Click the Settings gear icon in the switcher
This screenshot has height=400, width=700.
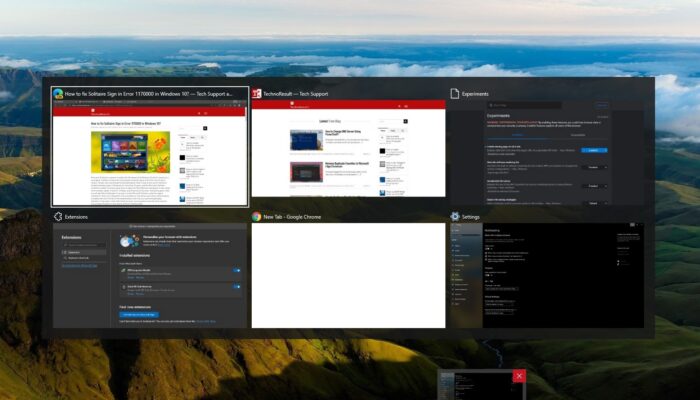(x=455, y=216)
